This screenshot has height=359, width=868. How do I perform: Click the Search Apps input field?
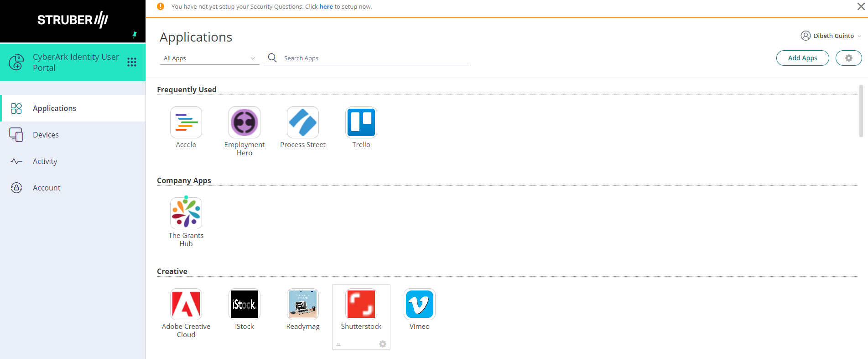click(x=374, y=58)
